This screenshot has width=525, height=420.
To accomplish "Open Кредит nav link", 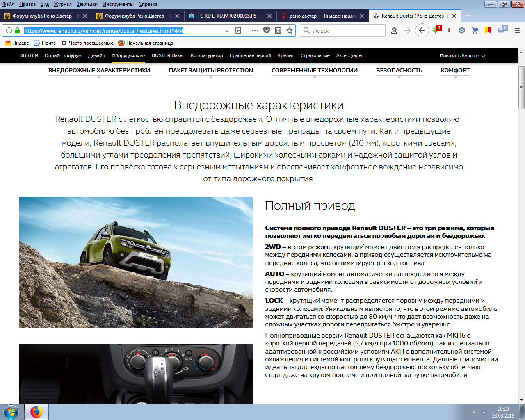I will pos(286,55).
